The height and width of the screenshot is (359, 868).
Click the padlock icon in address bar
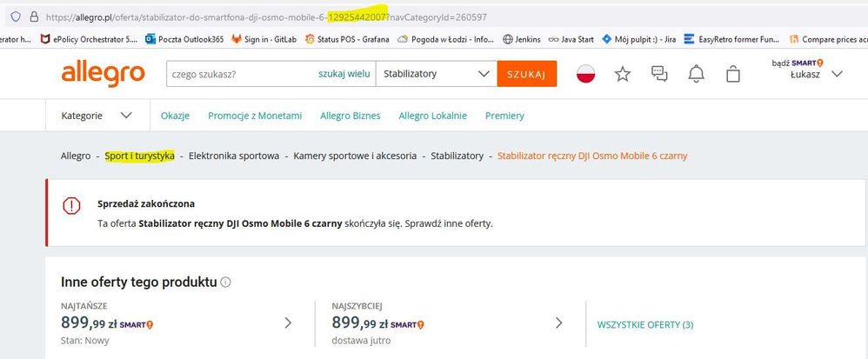(x=34, y=17)
